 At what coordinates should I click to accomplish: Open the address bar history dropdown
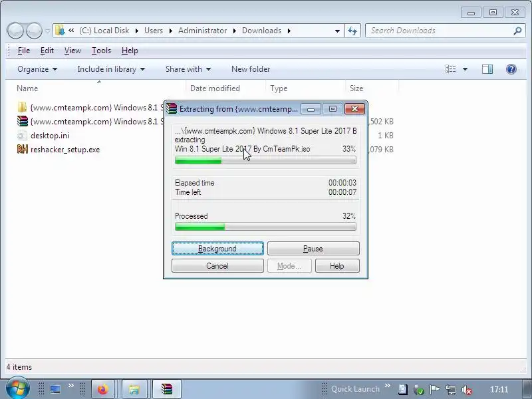click(337, 31)
